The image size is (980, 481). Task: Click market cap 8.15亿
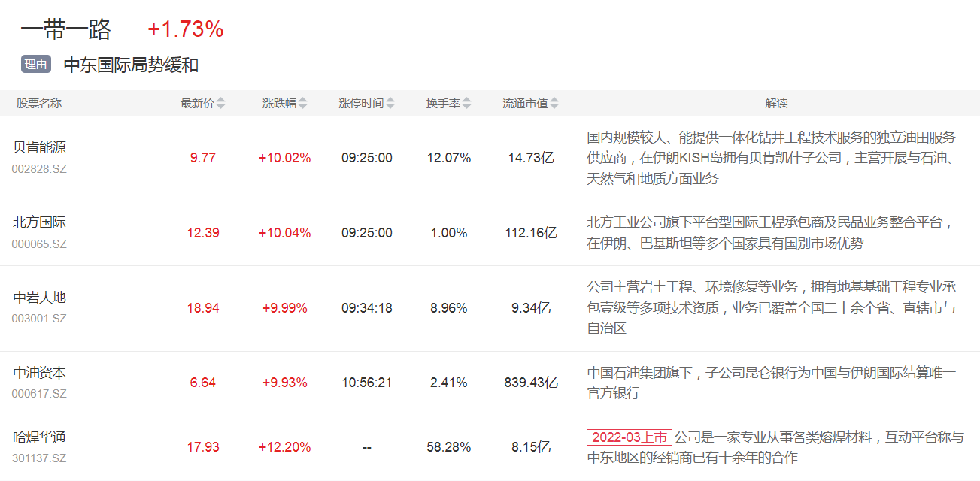[531, 447]
